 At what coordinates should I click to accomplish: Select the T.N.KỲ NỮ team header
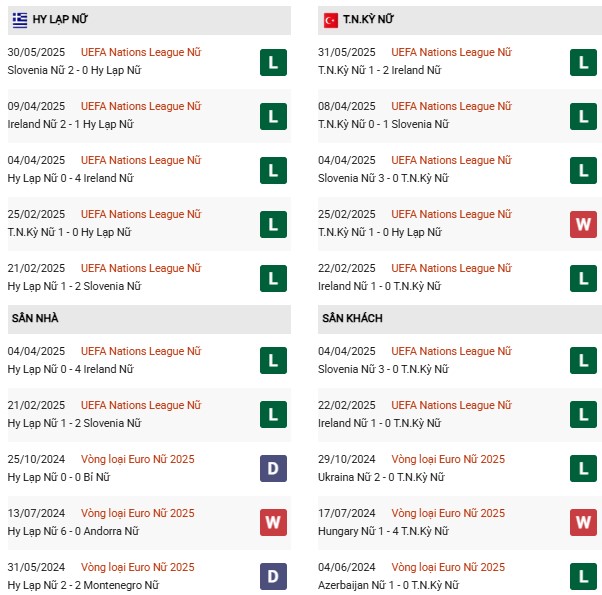pyautogui.click(x=460, y=20)
